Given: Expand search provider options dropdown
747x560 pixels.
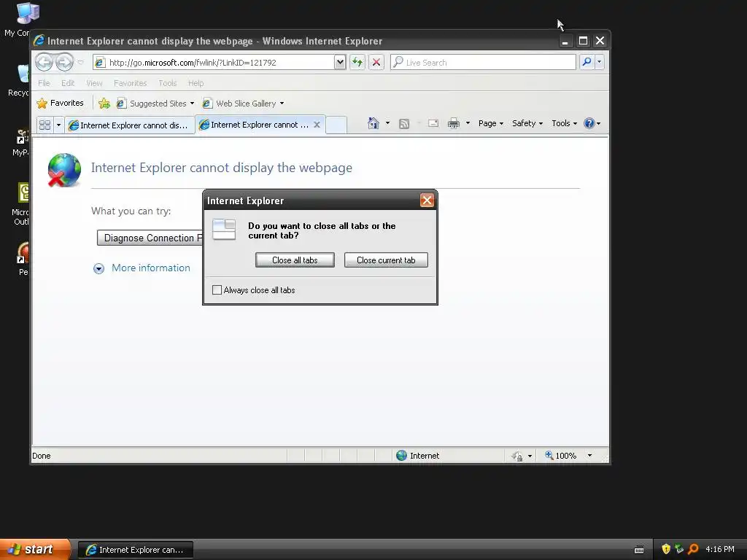Looking at the screenshot, I should click(600, 62).
